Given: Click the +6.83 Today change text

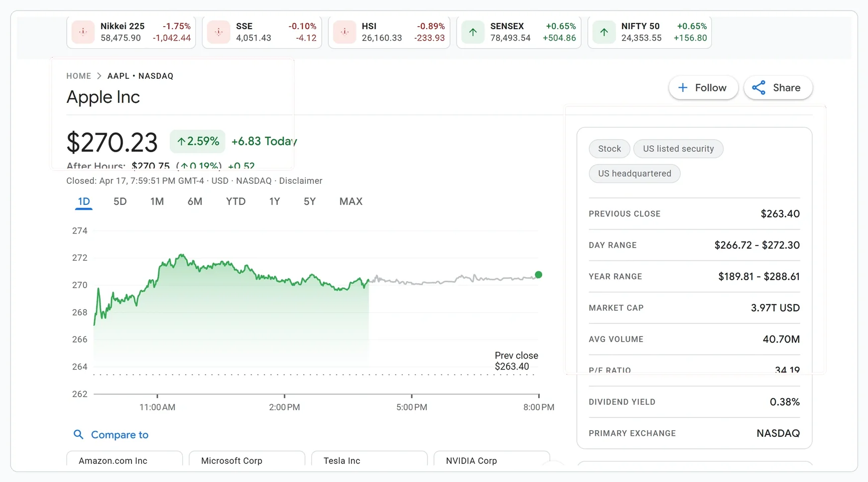Looking at the screenshot, I should tap(264, 142).
